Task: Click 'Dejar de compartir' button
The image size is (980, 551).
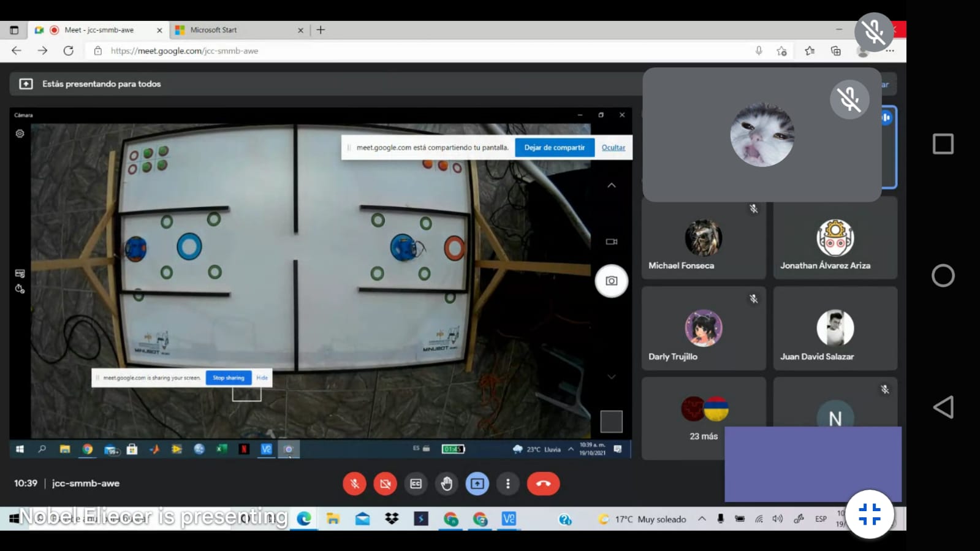Action: click(554, 148)
